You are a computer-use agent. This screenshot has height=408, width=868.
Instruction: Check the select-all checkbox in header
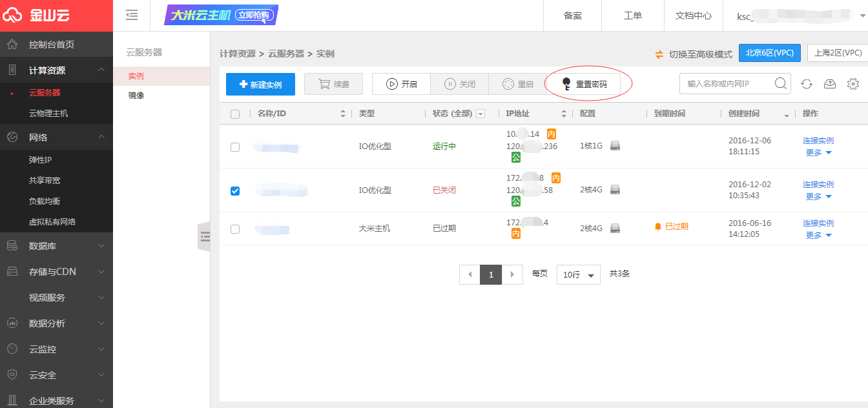coord(235,114)
